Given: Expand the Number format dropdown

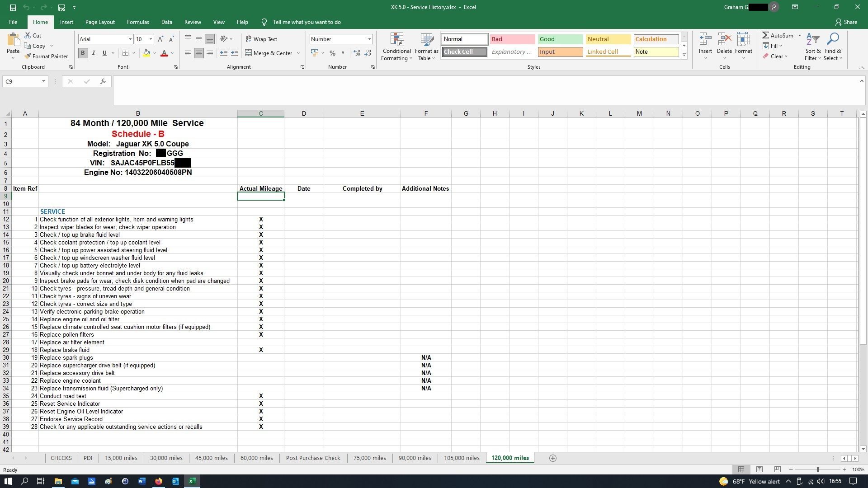Looking at the screenshot, I should pos(369,39).
